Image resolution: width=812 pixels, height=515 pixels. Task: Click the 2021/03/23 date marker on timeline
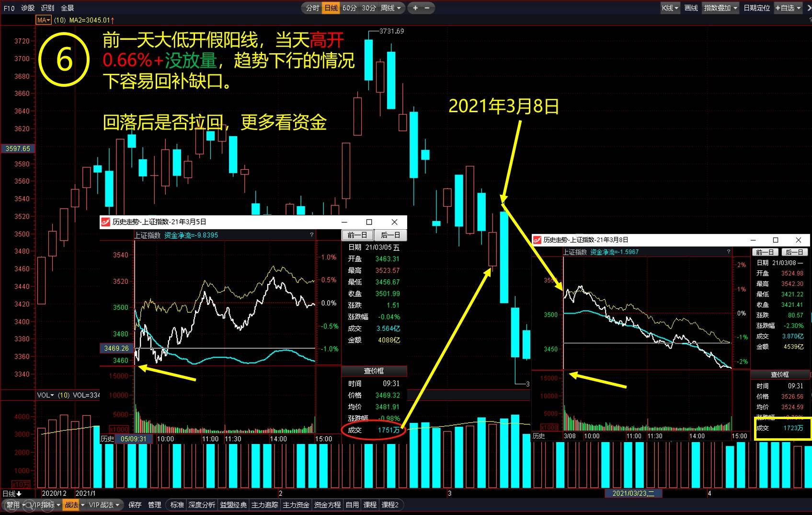pos(632,493)
